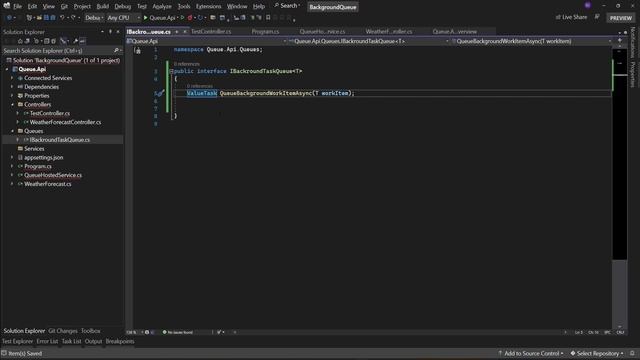Collapse the Controllers folder node
The height and width of the screenshot is (360, 640).
12,104
